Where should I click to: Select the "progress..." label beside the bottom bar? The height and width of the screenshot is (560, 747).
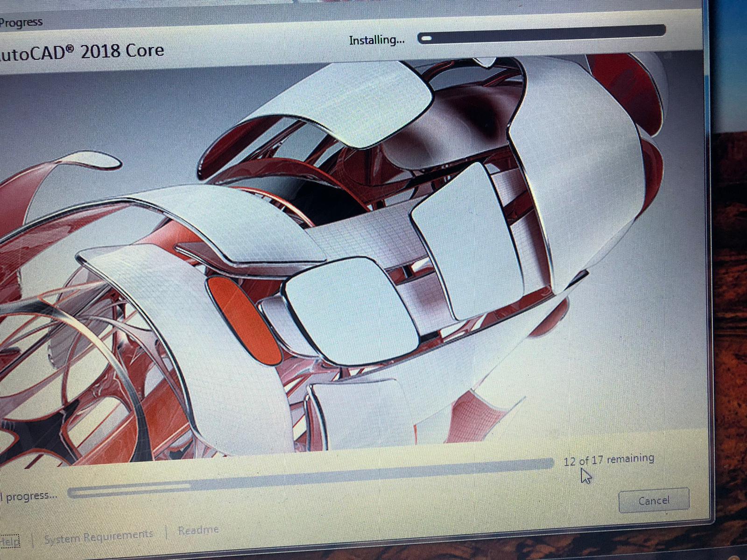click(x=31, y=496)
